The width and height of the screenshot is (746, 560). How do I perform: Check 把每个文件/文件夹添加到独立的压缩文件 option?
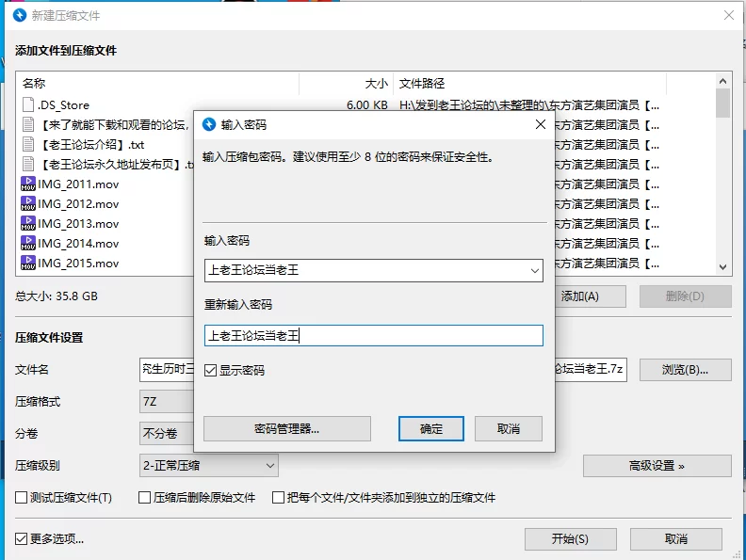(x=278, y=498)
